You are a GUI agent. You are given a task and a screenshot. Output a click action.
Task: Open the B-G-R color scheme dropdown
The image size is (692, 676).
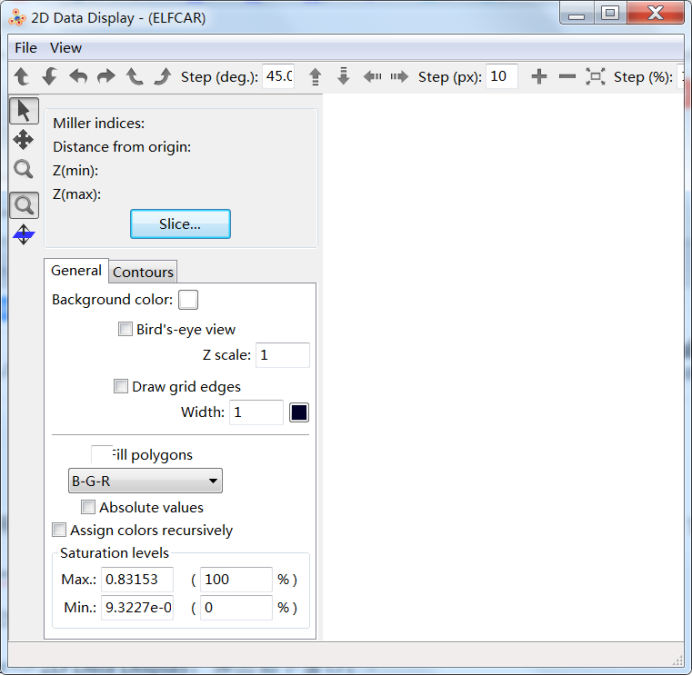[x=145, y=481]
